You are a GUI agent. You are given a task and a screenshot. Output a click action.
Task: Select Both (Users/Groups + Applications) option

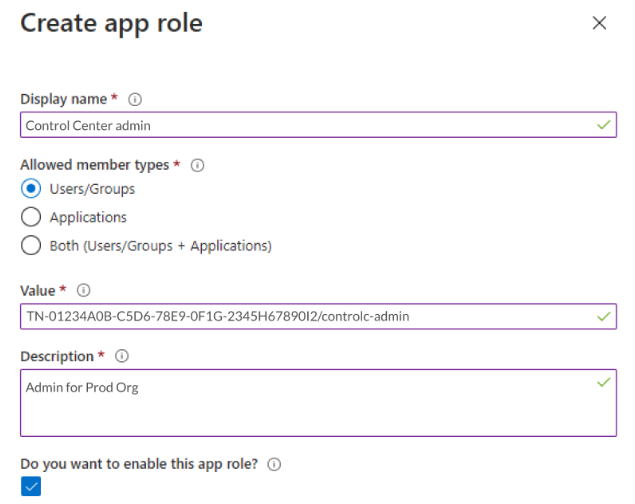tap(31, 245)
